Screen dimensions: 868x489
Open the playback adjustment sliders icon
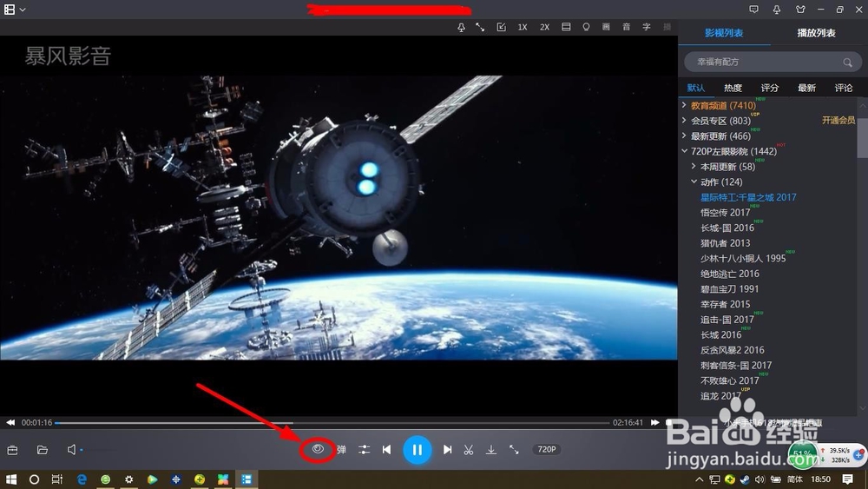364,450
